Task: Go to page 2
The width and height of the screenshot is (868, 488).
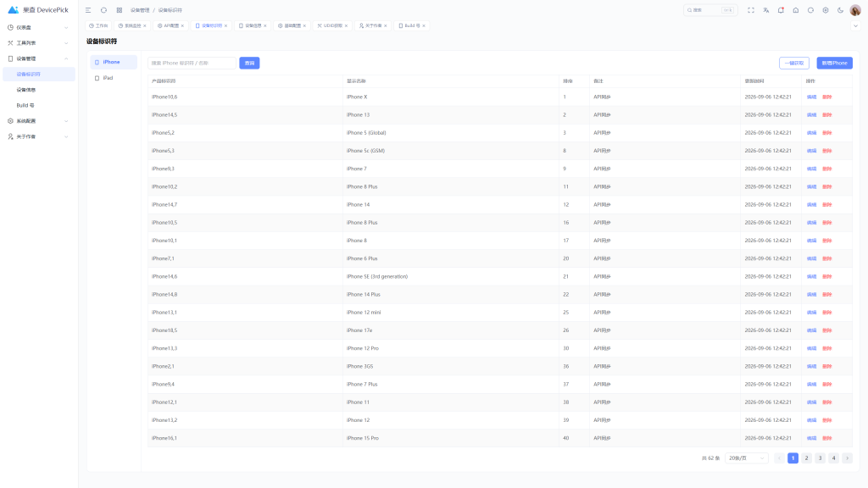Action: pyautogui.click(x=807, y=458)
